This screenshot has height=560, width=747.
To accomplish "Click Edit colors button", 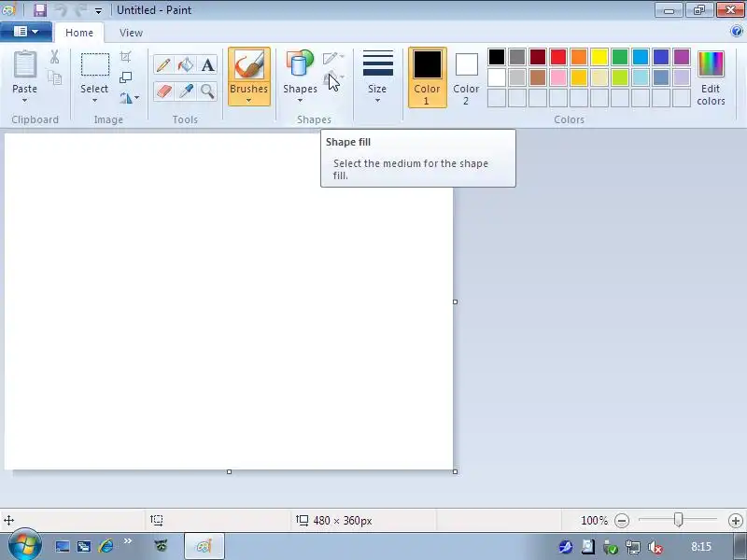I will click(711, 78).
